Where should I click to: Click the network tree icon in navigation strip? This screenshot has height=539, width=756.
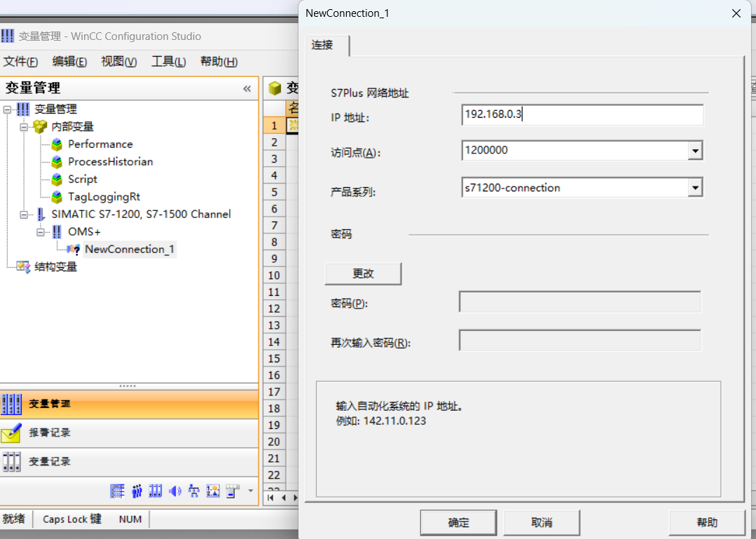coord(194,491)
